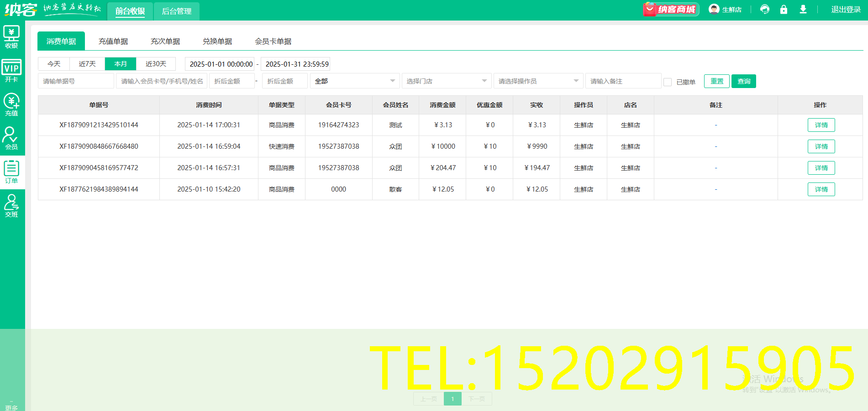The width and height of the screenshot is (868, 411).
Task: Click the 纳客商城 mall icon
Action: [670, 10]
